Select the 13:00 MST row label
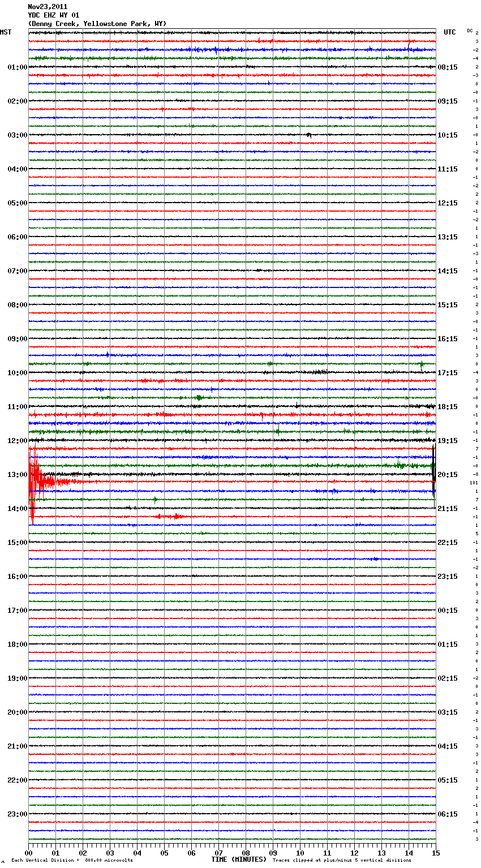This screenshot has width=481, height=868. (x=18, y=475)
